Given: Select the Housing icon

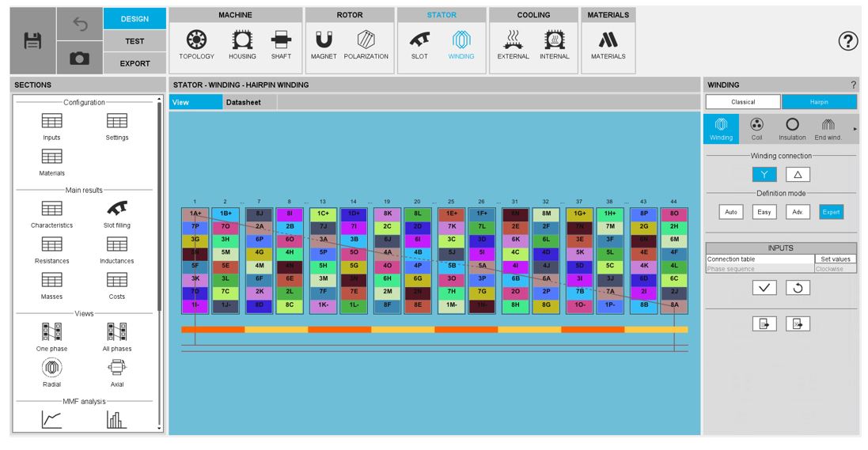Looking at the screenshot, I should pyautogui.click(x=241, y=45).
